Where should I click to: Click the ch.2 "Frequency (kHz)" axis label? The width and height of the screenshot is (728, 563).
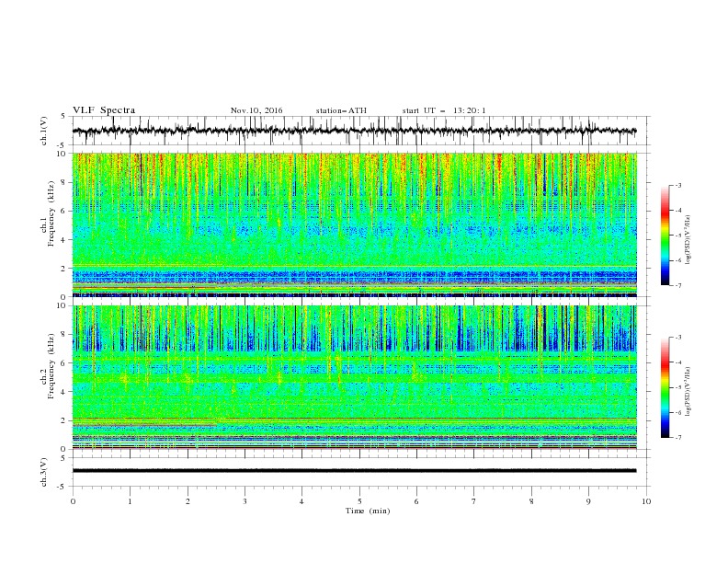click(x=51, y=366)
